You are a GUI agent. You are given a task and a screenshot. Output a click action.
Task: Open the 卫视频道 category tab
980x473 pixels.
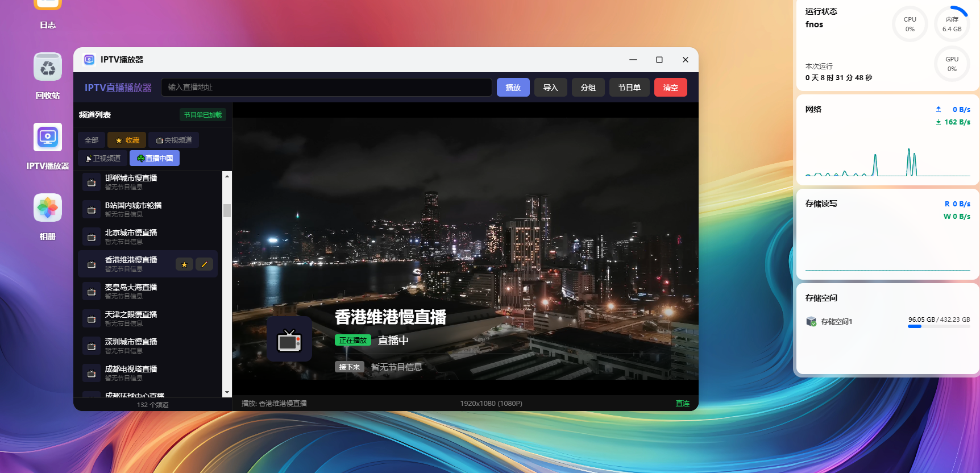tap(103, 158)
